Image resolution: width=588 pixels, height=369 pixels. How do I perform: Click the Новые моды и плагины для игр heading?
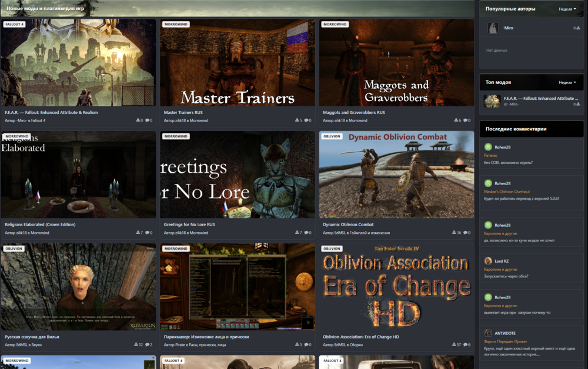click(45, 8)
